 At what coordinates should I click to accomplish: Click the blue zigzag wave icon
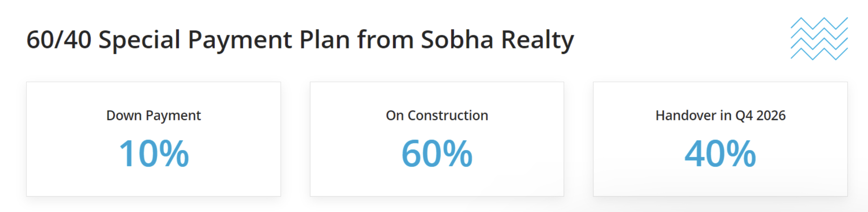click(x=819, y=39)
